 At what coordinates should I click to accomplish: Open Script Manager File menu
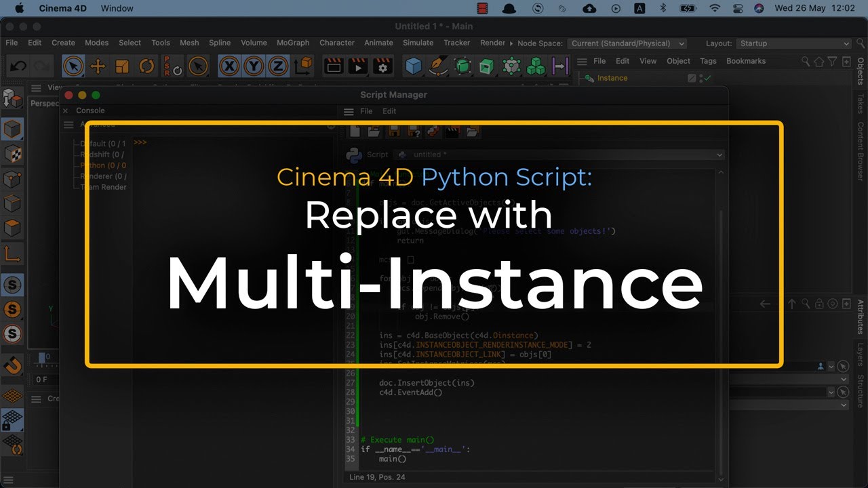click(366, 111)
